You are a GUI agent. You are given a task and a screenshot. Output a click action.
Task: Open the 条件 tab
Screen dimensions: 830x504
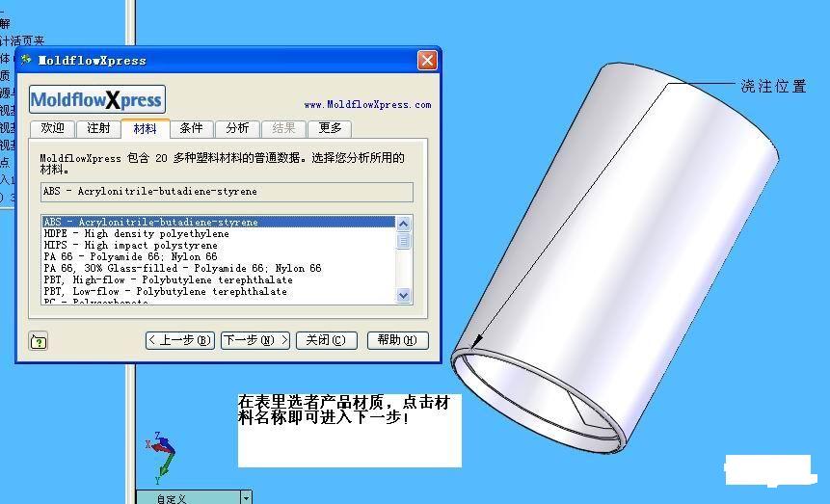coord(191,128)
